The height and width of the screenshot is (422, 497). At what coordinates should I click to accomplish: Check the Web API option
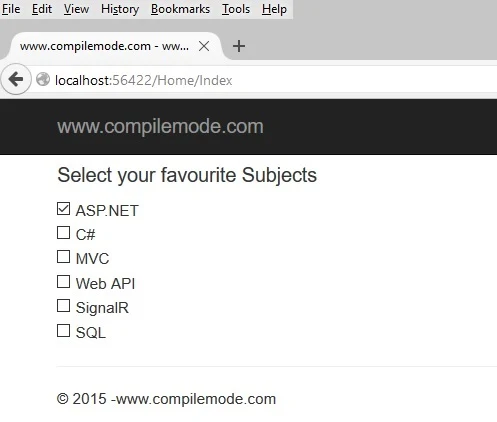[63, 282]
